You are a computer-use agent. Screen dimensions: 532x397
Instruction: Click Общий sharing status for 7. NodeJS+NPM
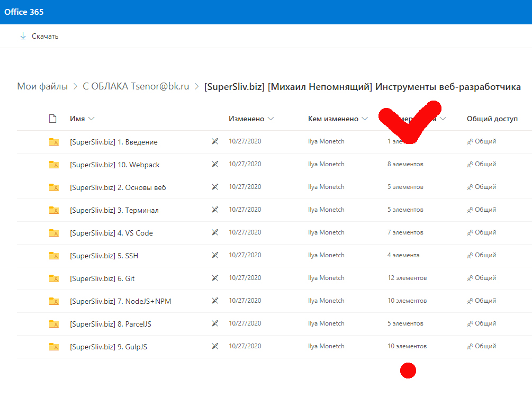[x=481, y=300]
